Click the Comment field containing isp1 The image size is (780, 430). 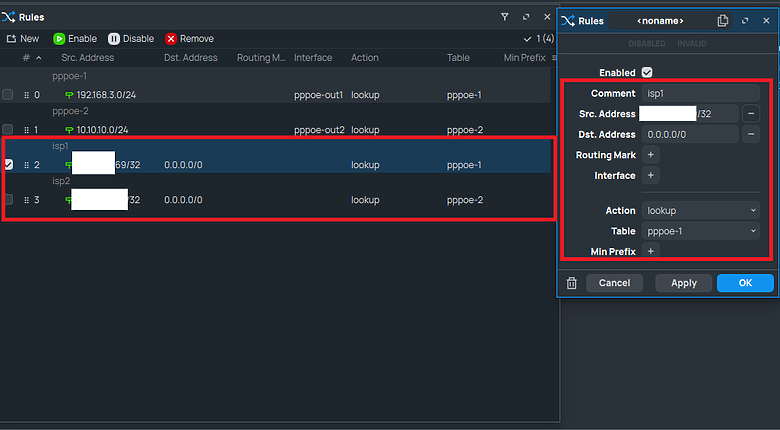(x=700, y=93)
